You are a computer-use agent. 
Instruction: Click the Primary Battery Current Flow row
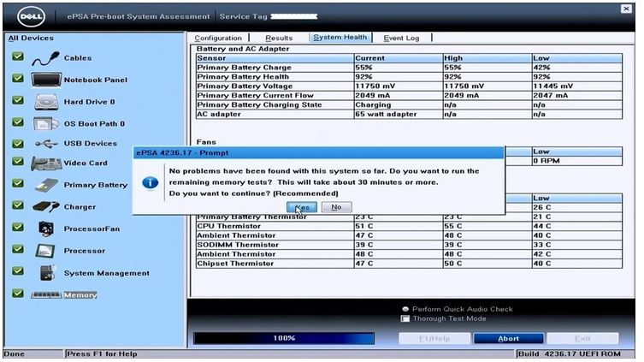[x=409, y=95]
